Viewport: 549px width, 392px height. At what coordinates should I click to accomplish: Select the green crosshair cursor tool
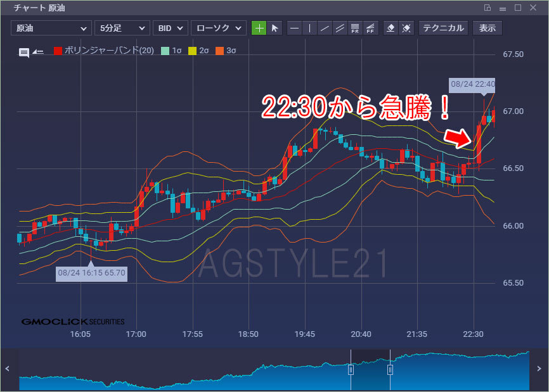point(259,28)
